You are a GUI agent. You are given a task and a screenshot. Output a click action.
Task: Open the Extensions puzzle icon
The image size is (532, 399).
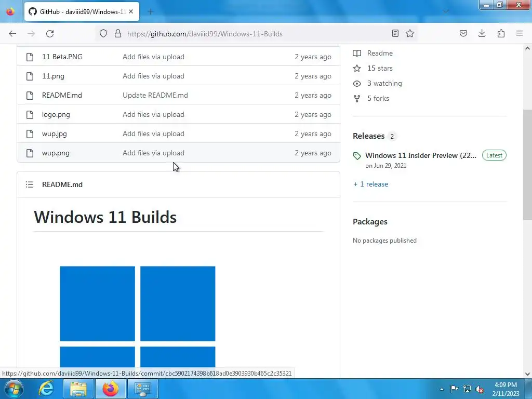501,33
